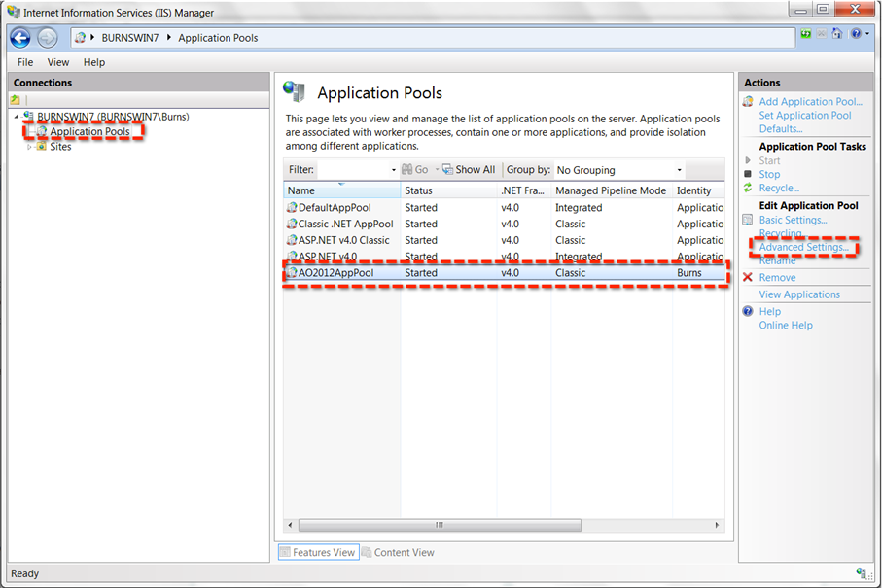Screen dimensions: 882x588
Task: Click Add Application Pool link
Action: (811, 102)
